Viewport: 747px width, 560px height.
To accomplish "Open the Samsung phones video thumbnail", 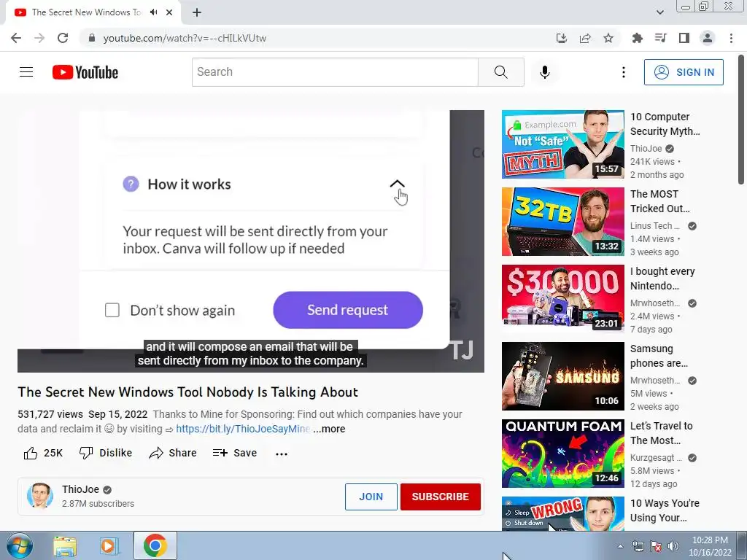I will [x=562, y=376].
